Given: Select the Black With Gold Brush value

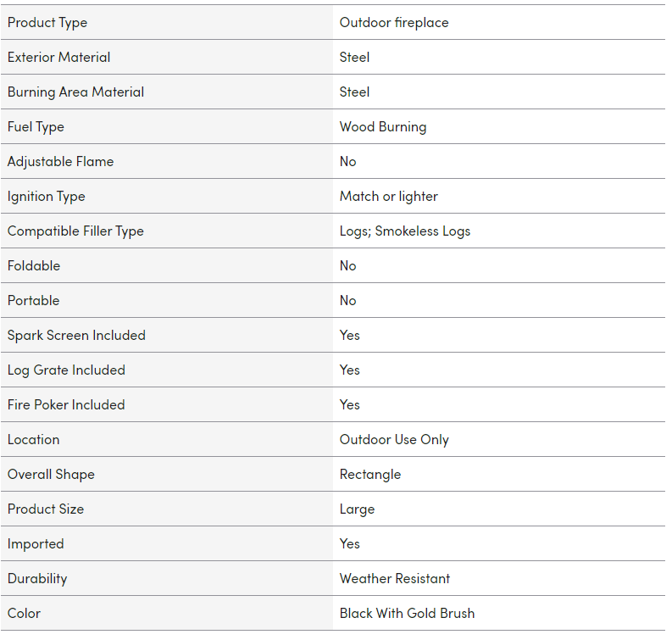Looking at the screenshot, I should point(407,614).
